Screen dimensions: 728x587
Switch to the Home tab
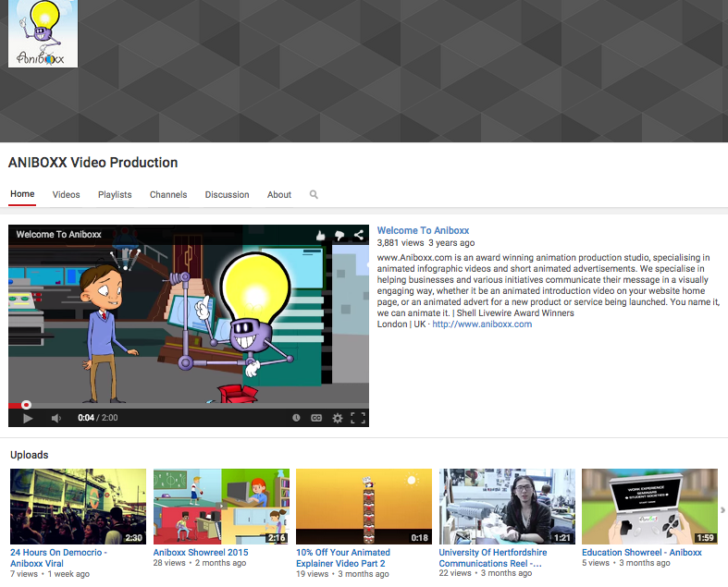22,194
